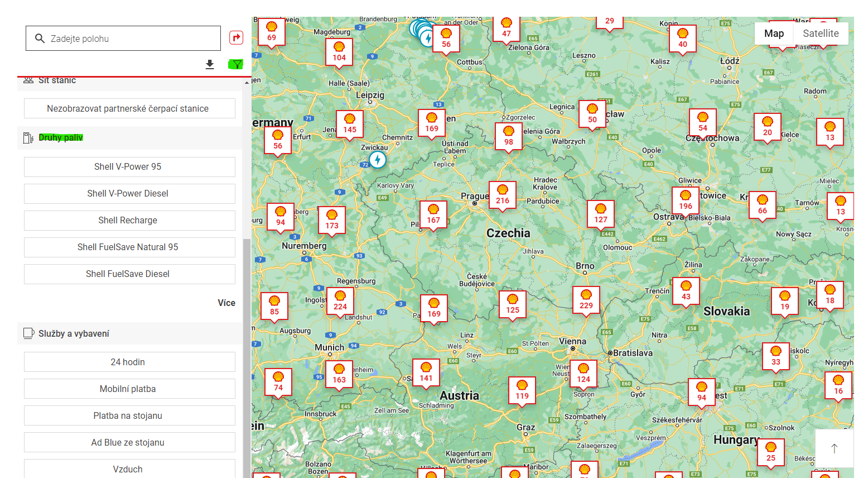Viewport: 868px width, 478px height.
Task: Click the scrollbar up arrow
Action: click(247, 83)
